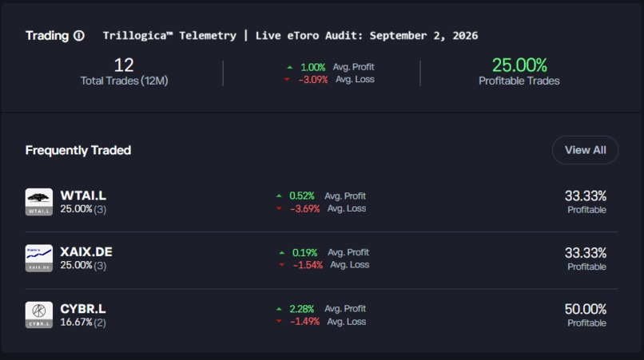Click XAIX.DE -1.54% Avg. Loss
The height and width of the screenshot is (360, 644).
click(308, 265)
